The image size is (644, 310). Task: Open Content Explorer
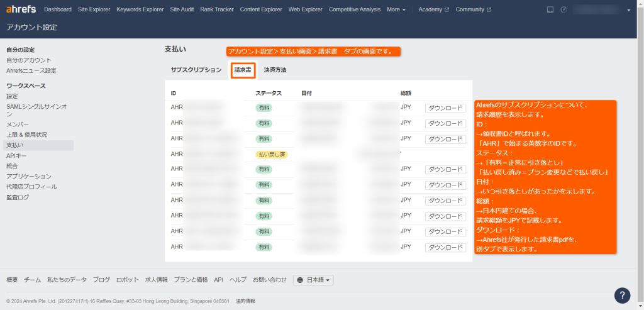click(261, 9)
